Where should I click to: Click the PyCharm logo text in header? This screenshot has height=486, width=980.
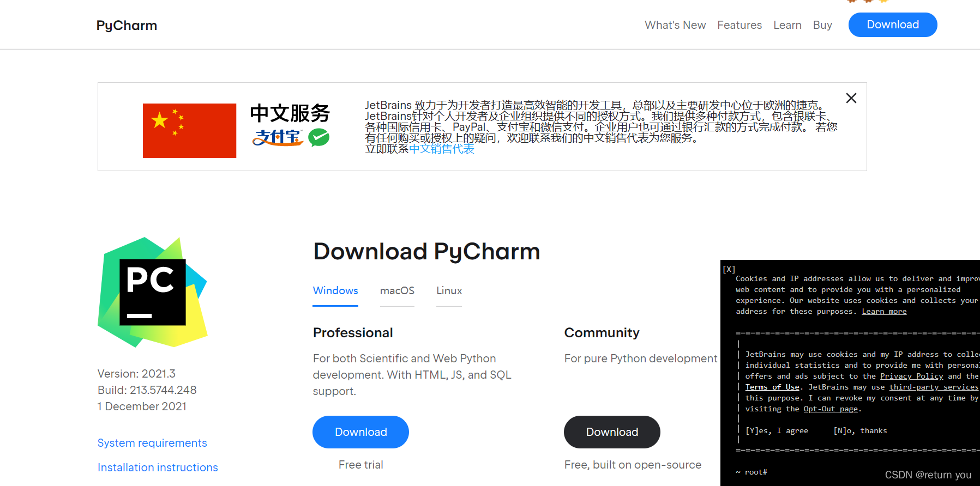(127, 26)
